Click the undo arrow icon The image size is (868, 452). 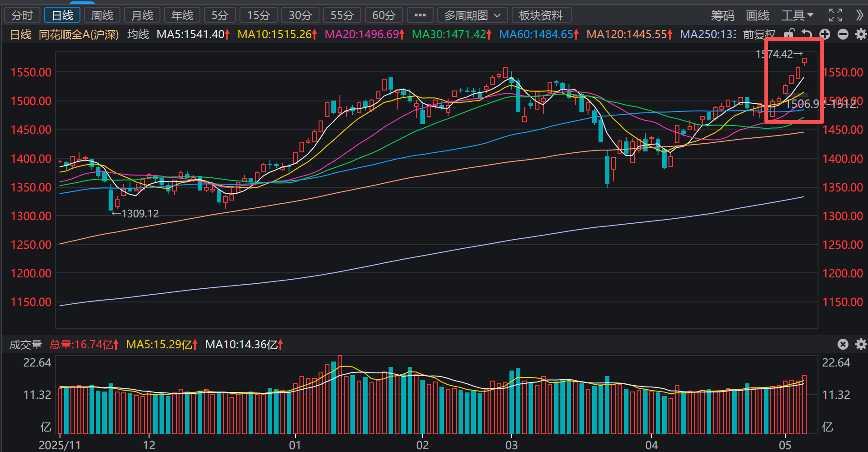807,34
